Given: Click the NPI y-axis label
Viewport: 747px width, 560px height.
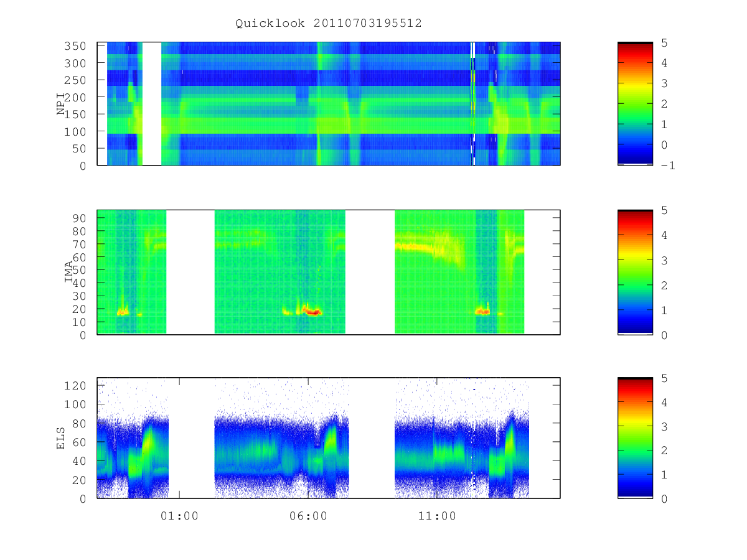Looking at the screenshot, I should [x=61, y=103].
